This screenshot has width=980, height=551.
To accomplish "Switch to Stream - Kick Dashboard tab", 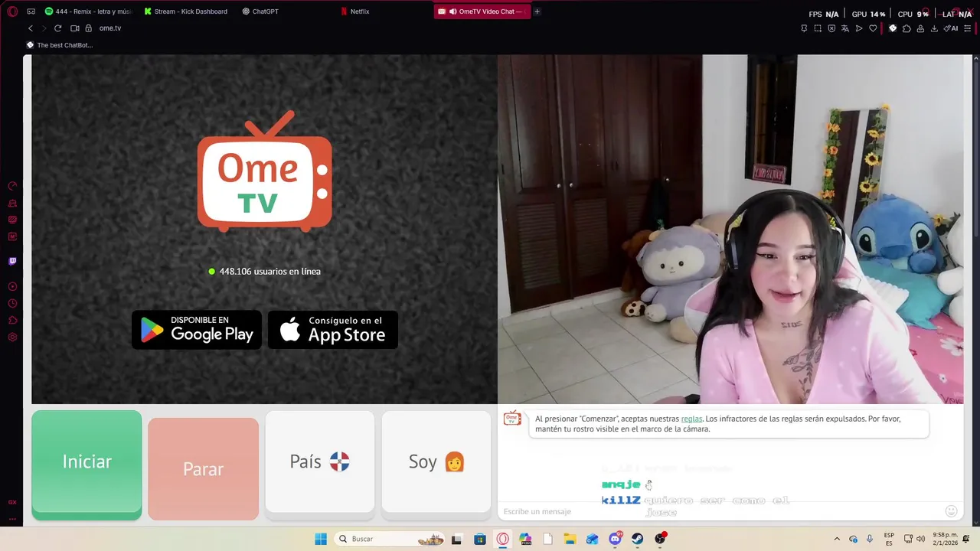I will tap(186, 11).
